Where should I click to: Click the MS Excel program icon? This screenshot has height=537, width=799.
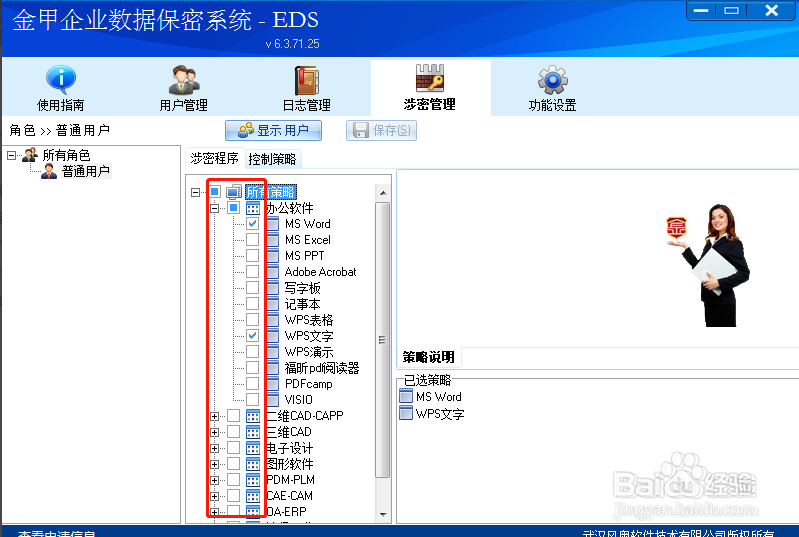pyautogui.click(x=272, y=239)
